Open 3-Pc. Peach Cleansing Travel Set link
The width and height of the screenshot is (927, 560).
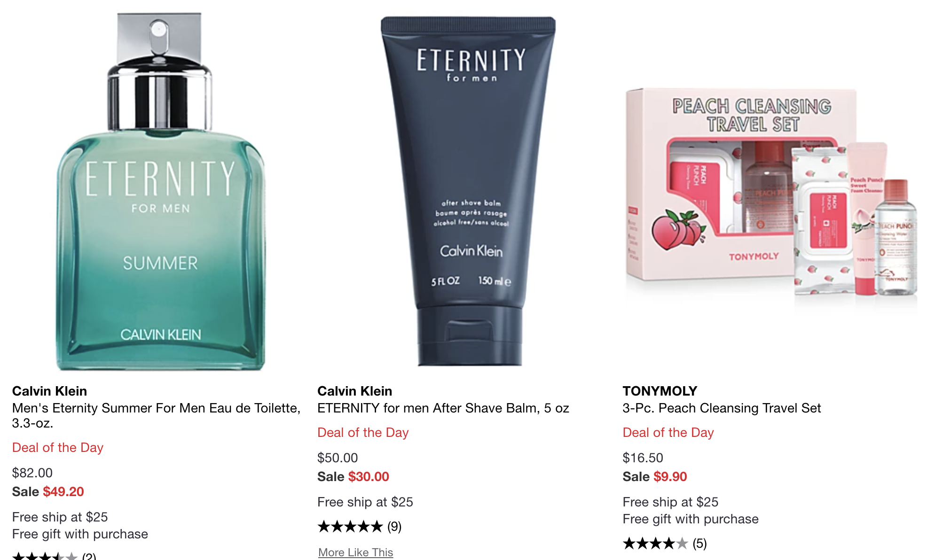tap(722, 408)
